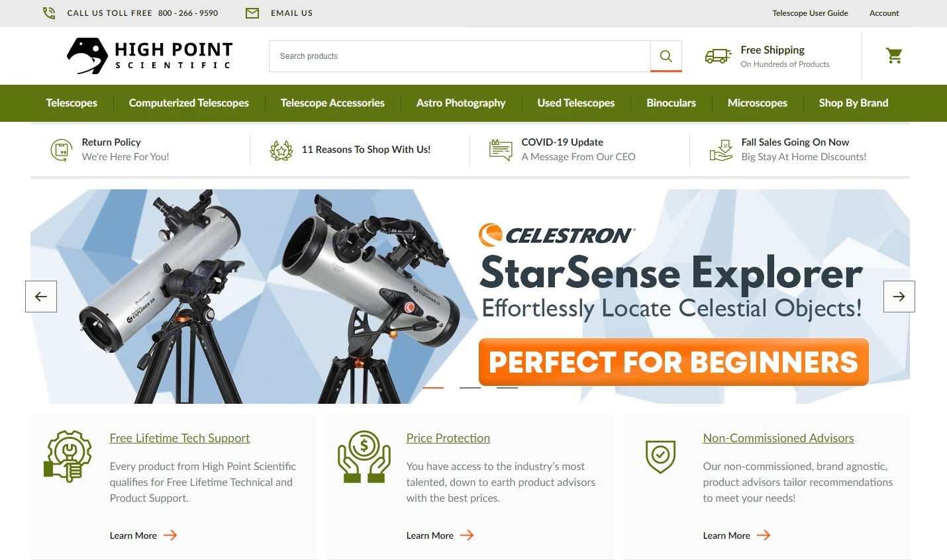Open the Telescopes menu
The width and height of the screenshot is (947, 560).
(72, 103)
